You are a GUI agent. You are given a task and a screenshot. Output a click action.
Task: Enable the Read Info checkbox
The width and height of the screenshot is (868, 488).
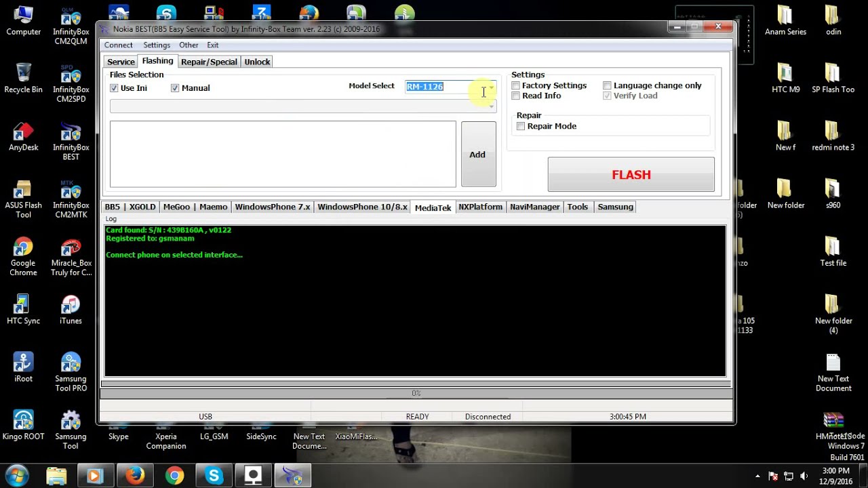click(516, 96)
